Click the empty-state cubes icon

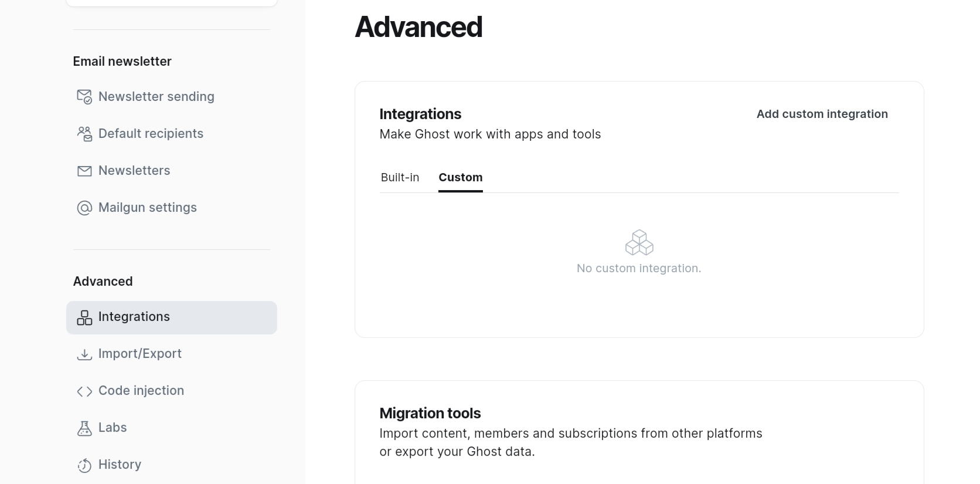[x=639, y=242]
